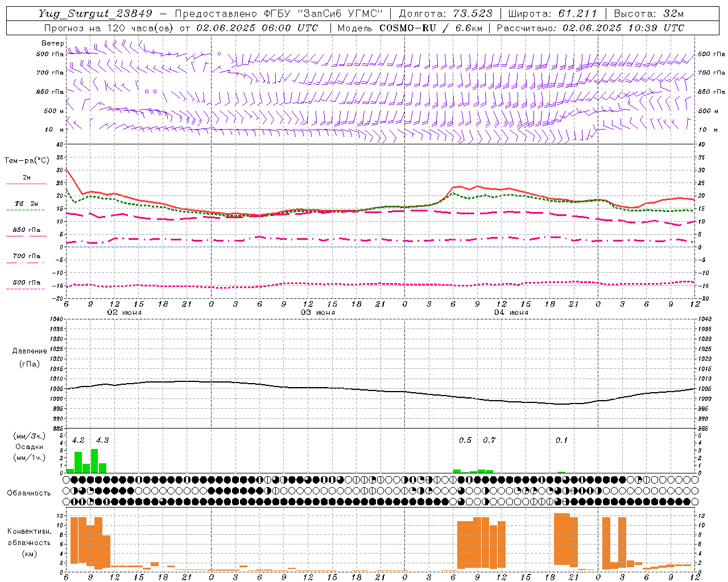The width and height of the screenshot is (728, 582).
Task: Click the 0.7 precipitation value
Action: click(489, 440)
